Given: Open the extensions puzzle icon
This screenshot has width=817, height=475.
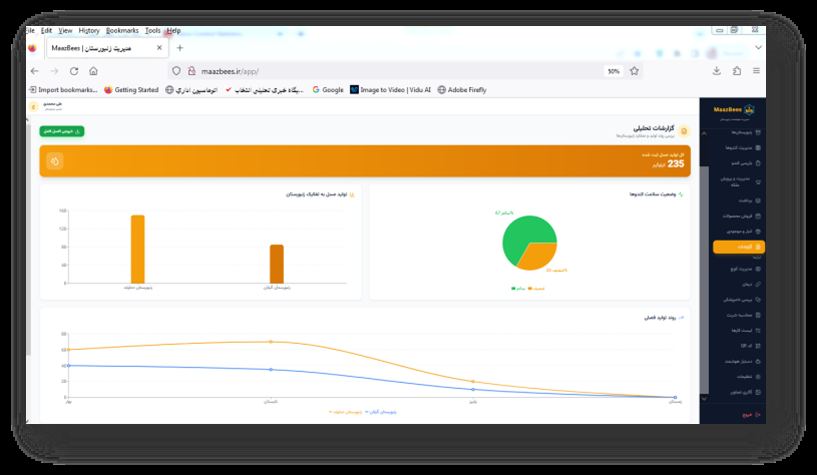Looking at the screenshot, I should (x=737, y=71).
